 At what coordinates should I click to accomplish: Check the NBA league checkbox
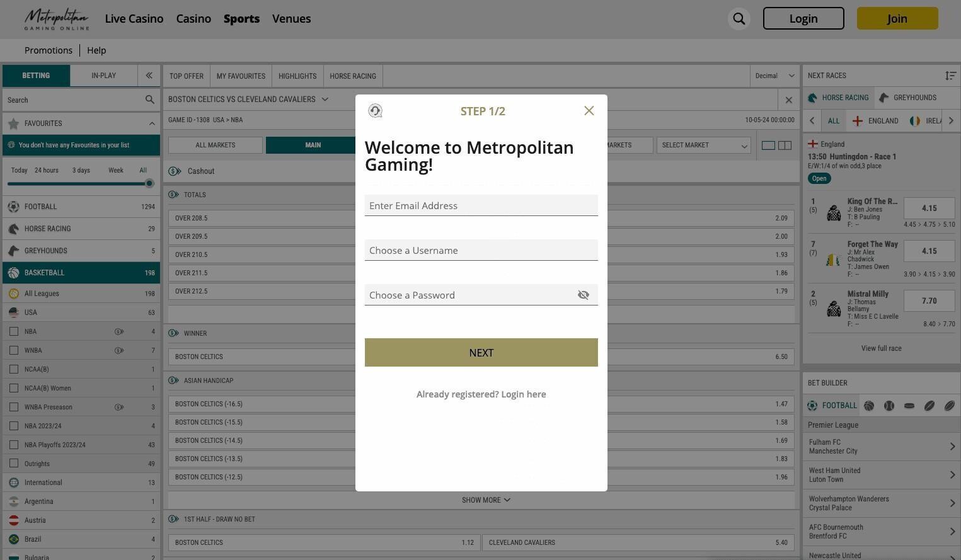[14, 331]
